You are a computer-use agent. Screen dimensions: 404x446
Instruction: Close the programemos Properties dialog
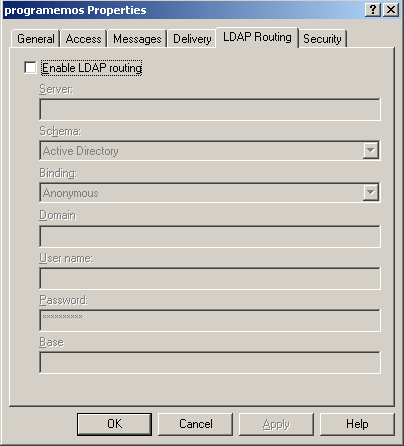point(391,10)
